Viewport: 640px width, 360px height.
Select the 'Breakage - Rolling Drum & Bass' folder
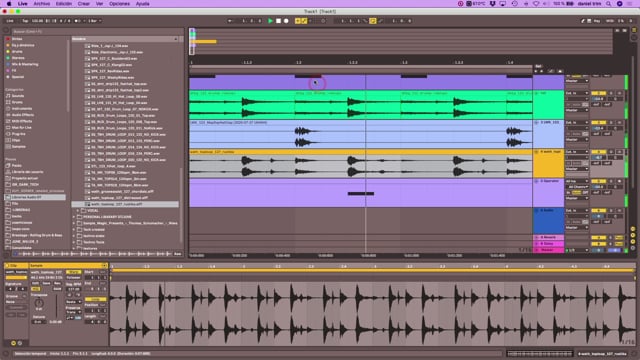coord(37,235)
